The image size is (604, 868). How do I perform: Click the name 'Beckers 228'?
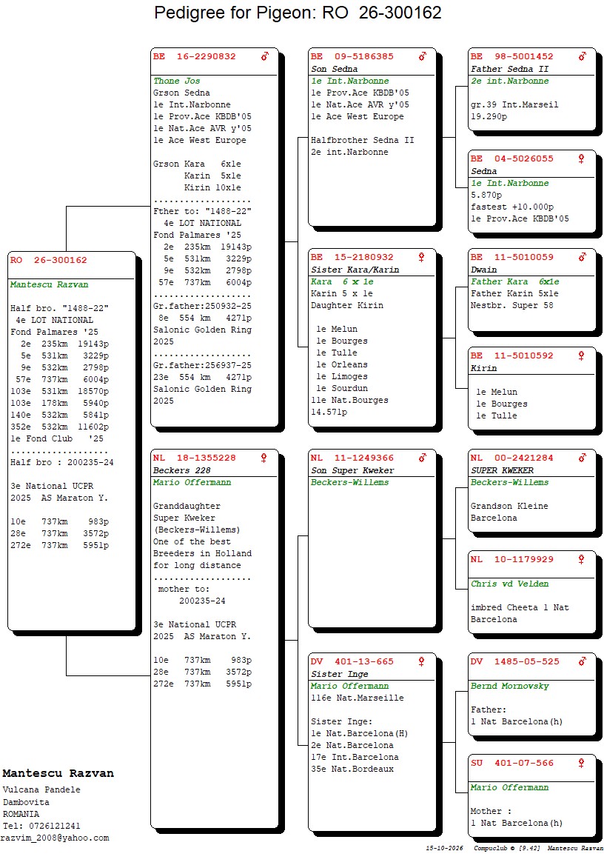182,470
